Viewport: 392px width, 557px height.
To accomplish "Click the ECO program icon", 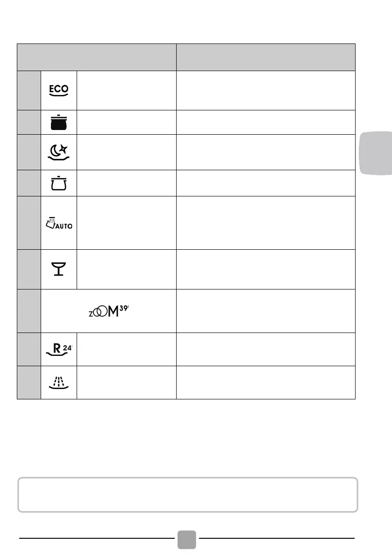I will pos(59,90).
